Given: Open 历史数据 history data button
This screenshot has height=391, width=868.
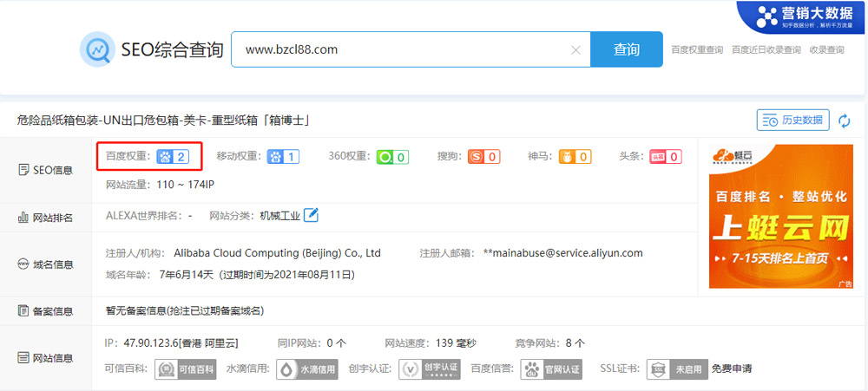Looking at the screenshot, I should (793, 120).
